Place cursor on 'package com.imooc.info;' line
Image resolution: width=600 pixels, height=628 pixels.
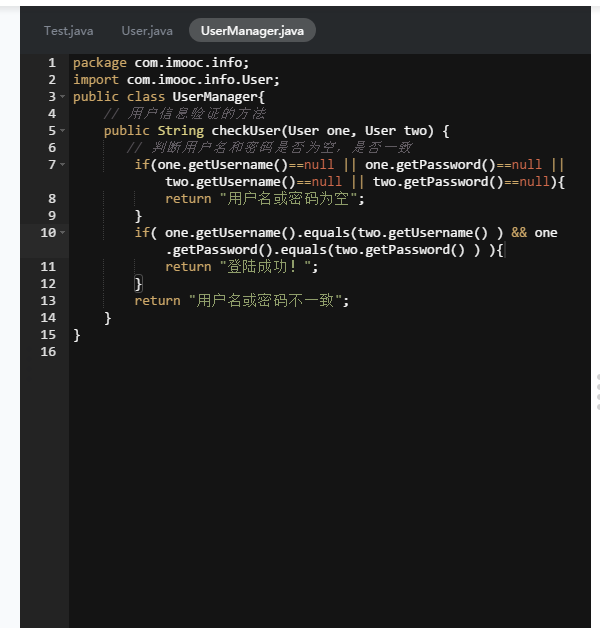pyautogui.click(x=161, y=63)
